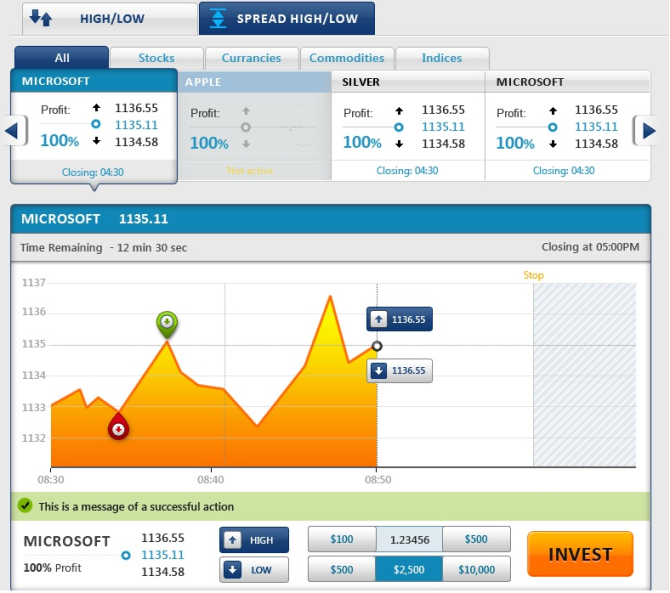
Task: Choose the HIGH direction button
Action: (x=254, y=540)
